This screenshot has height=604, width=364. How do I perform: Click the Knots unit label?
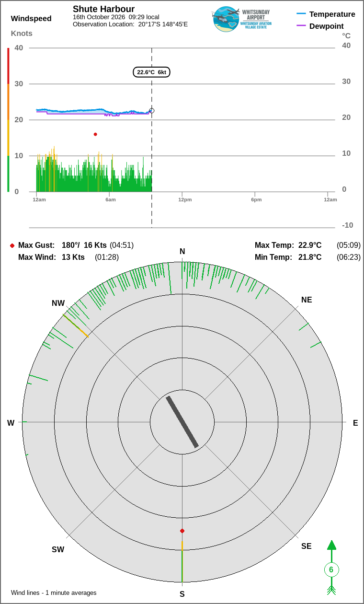(22, 33)
